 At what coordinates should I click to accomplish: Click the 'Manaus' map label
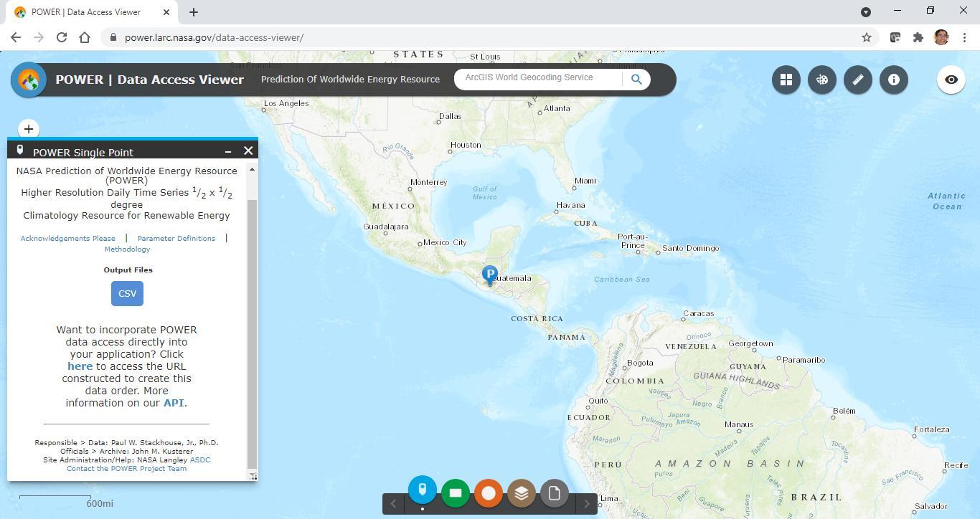click(x=739, y=424)
